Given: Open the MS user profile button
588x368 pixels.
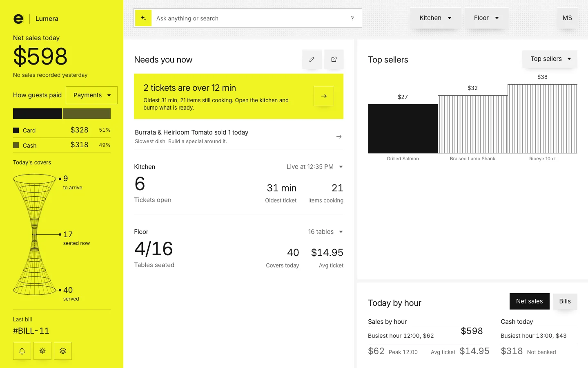Looking at the screenshot, I should 567,18.
